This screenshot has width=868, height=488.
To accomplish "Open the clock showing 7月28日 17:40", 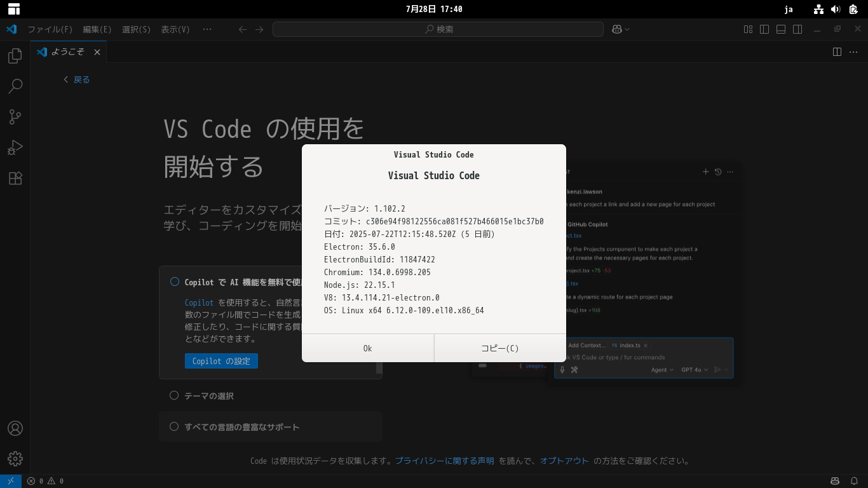I will (434, 9).
